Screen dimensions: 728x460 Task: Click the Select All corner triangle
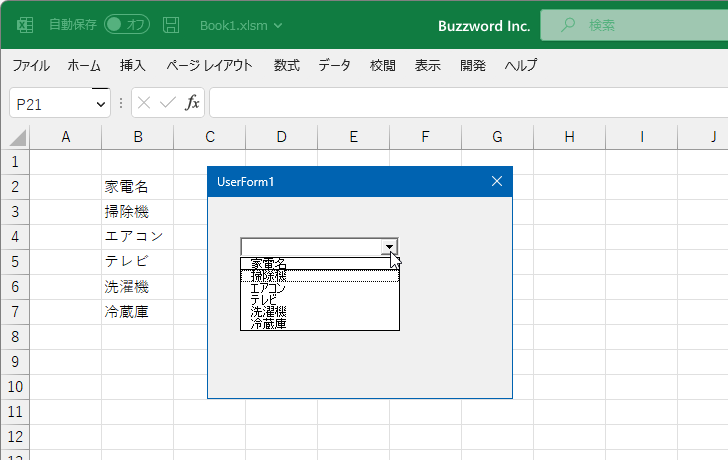(x=18, y=137)
